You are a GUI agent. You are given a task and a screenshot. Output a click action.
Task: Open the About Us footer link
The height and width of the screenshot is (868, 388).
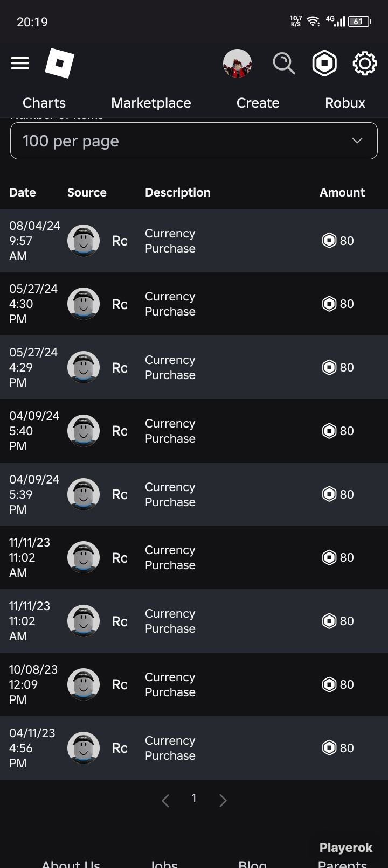(x=71, y=863)
